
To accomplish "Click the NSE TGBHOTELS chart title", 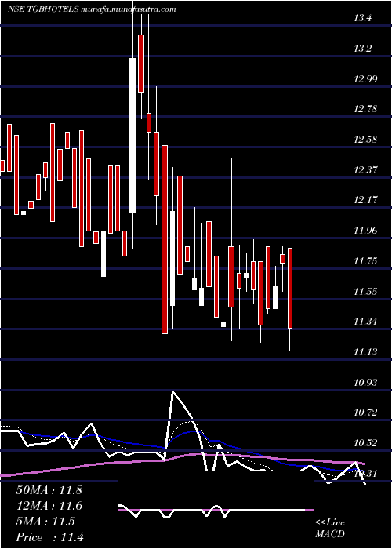I will click(92, 9).
